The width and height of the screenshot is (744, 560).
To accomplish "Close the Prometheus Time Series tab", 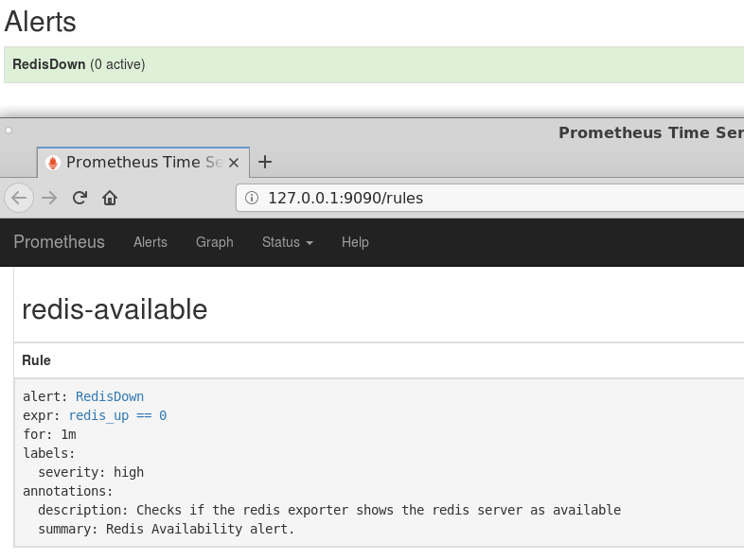I will [x=234, y=163].
